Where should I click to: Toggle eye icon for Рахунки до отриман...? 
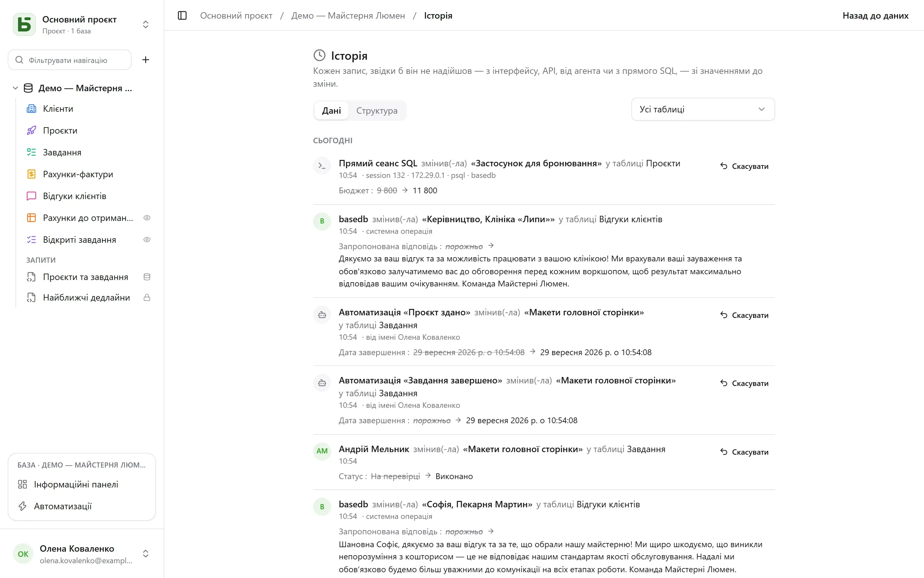pyautogui.click(x=147, y=218)
